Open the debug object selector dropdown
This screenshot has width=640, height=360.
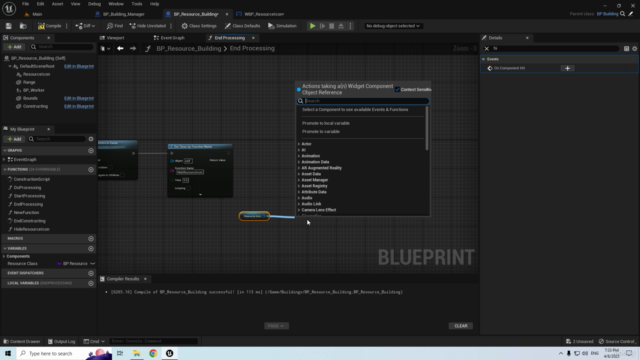point(393,26)
